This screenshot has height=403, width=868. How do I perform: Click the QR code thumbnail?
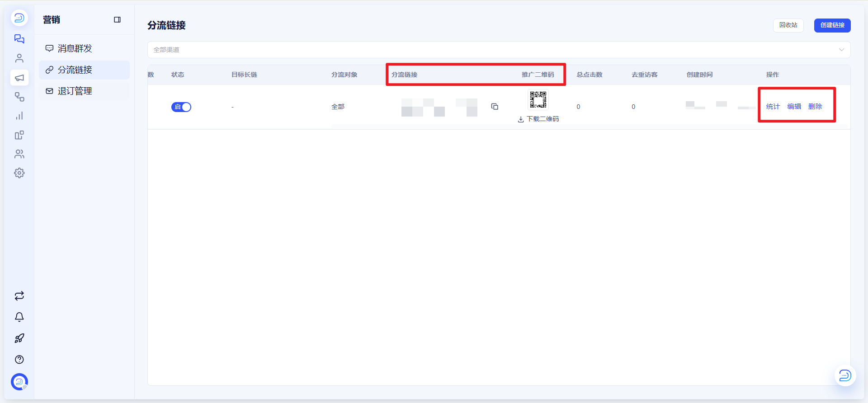538,99
